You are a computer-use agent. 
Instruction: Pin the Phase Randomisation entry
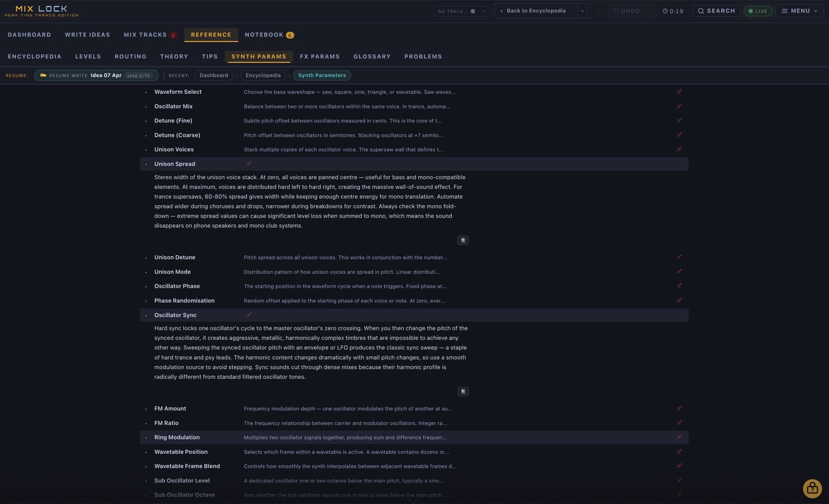click(679, 301)
